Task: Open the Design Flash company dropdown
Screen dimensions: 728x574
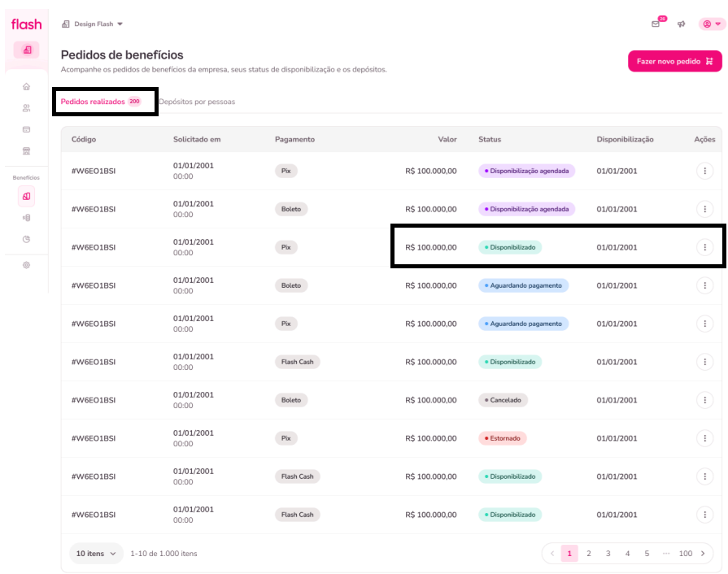Action: coord(93,24)
